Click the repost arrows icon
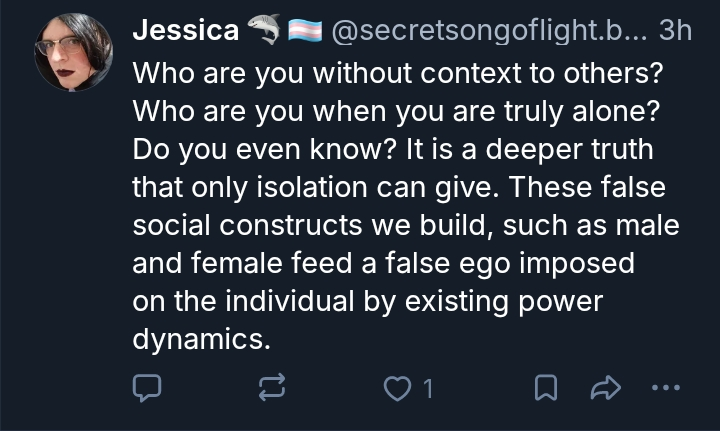The height and width of the screenshot is (431, 720). tap(274, 388)
